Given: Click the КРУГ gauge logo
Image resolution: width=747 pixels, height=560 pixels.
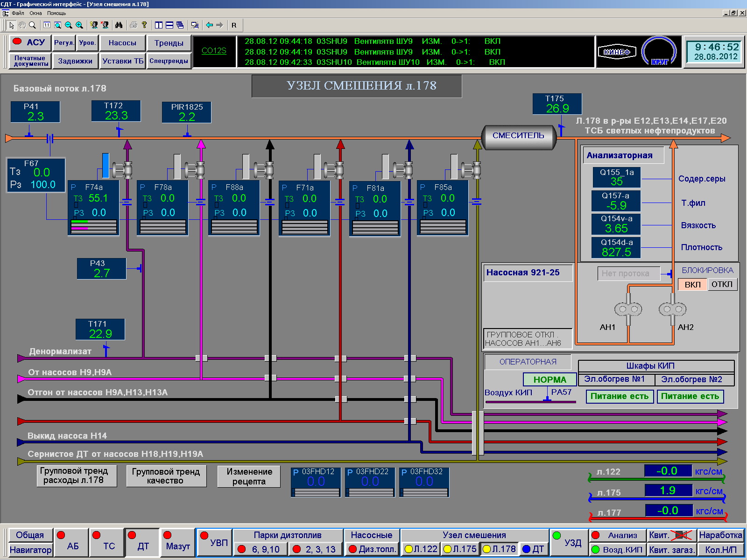Looking at the screenshot, I should 659,51.
